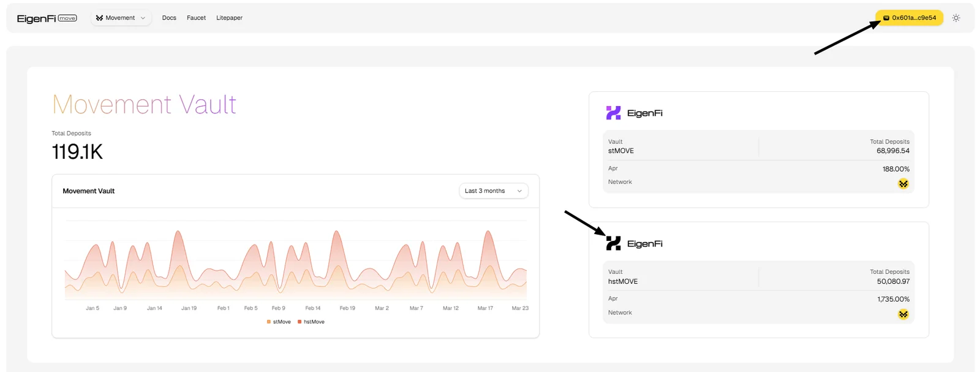
Task: Click the EigenFi logo in the header
Action: pyautogui.click(x=47, y=18)
